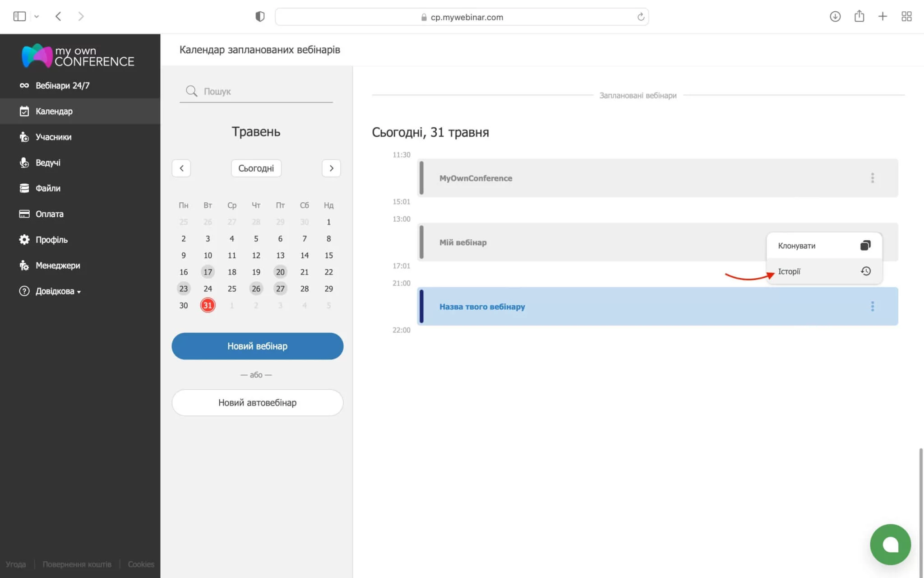The image size is (924, 578).
Task: Click the history clock icon beside Історії
Action: (x=866, y=271)
